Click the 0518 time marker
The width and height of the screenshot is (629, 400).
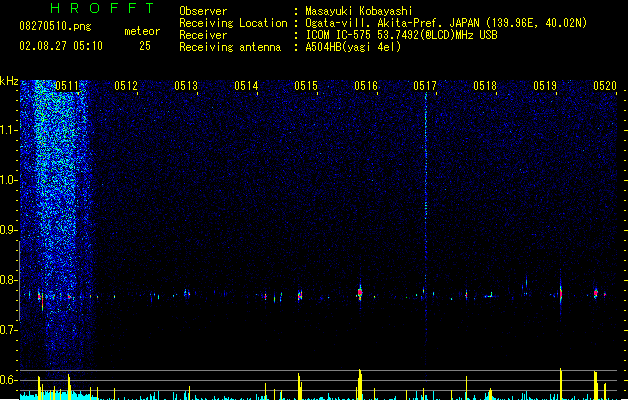point(485,86)
